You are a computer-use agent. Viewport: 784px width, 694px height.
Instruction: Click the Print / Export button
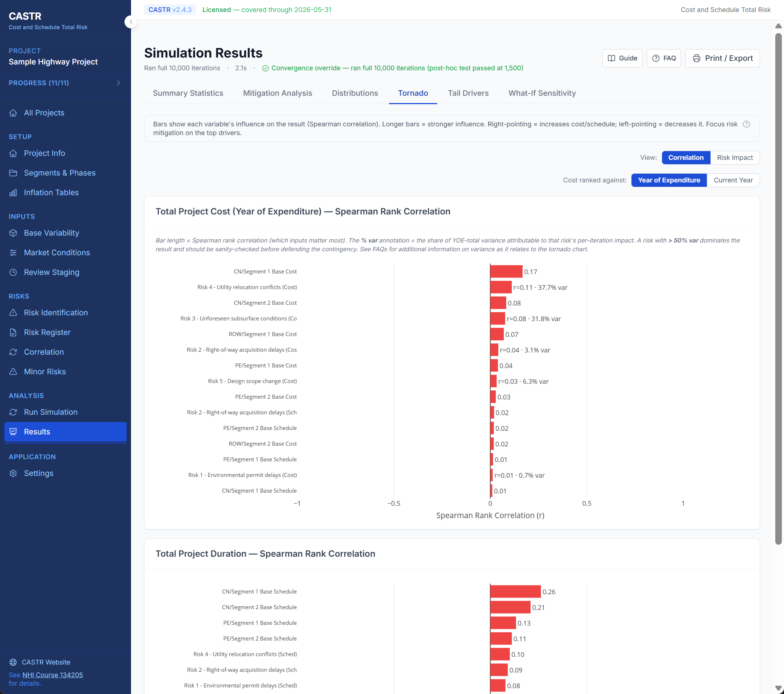pos(722,58)
